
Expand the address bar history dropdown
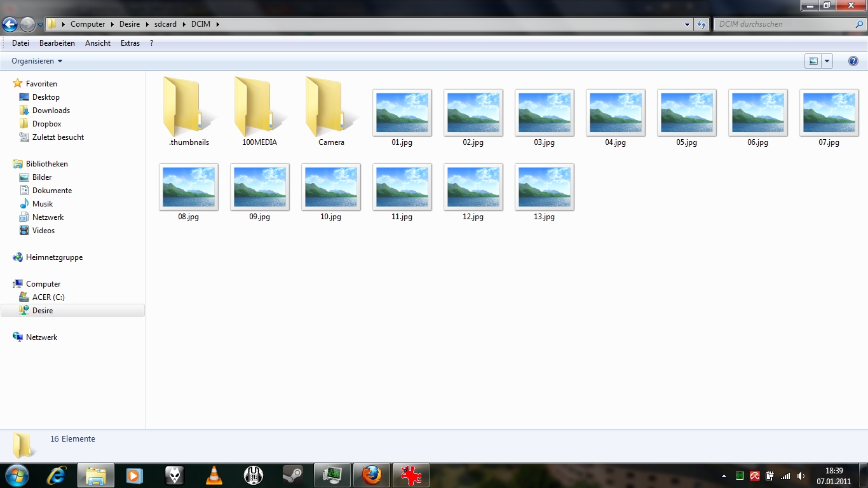coord(687,25)
